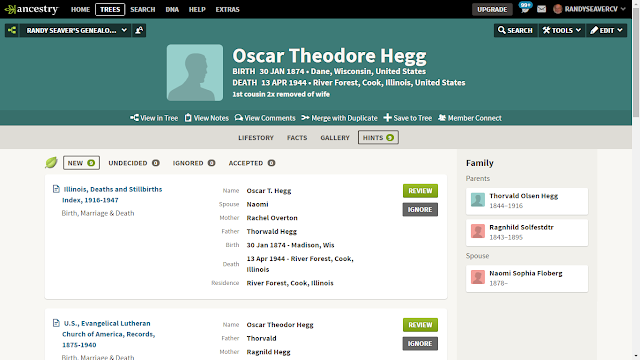Choose Merge with Duplicate
Screen dimensions: 640x360
(x=339, y=118)
